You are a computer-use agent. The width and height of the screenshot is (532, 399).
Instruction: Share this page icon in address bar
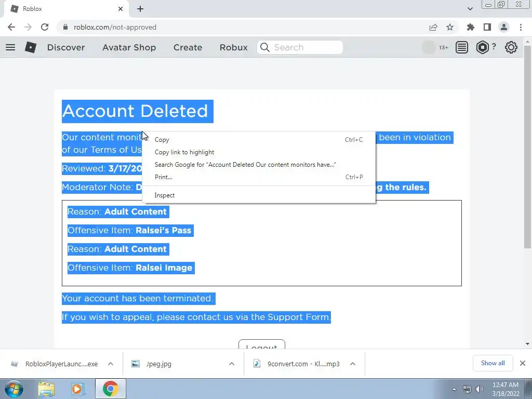click(433, 27)
